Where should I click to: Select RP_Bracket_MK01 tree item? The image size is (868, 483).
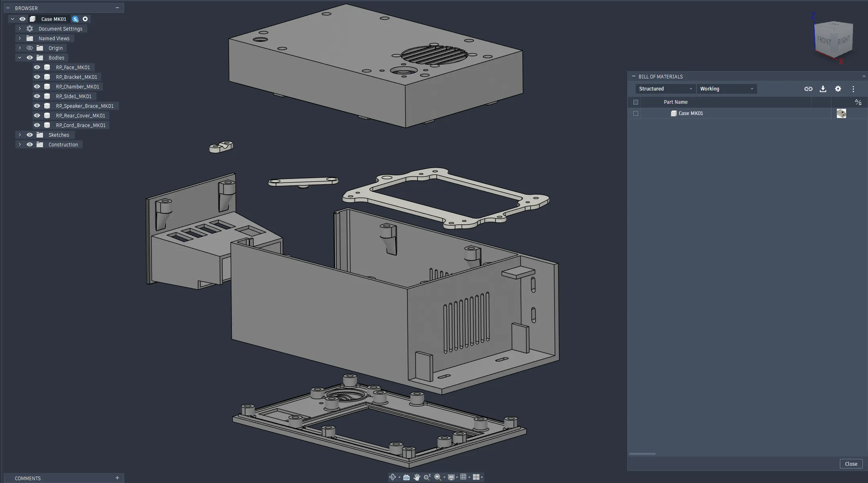pyautogui.click(x=76, y=77)
